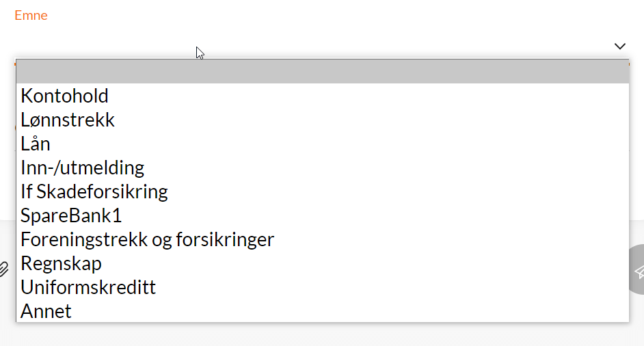Pick the Lån option
The height and width of the screenshot is (346, 644).
pos(36,144)
